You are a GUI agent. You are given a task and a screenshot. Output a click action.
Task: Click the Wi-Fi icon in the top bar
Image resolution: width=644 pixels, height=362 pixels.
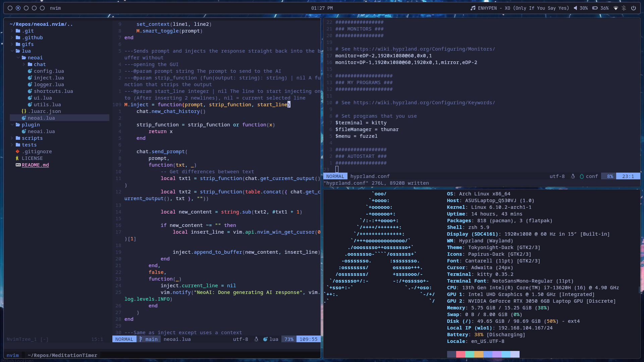(x=616, y=8)
